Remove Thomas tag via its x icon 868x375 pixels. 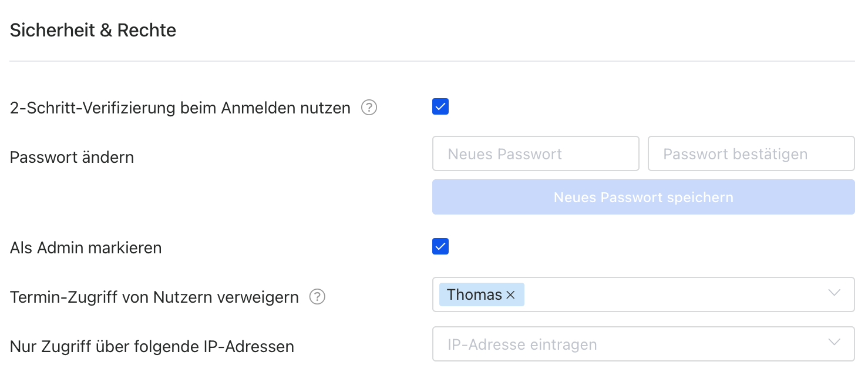pos(510,295)
